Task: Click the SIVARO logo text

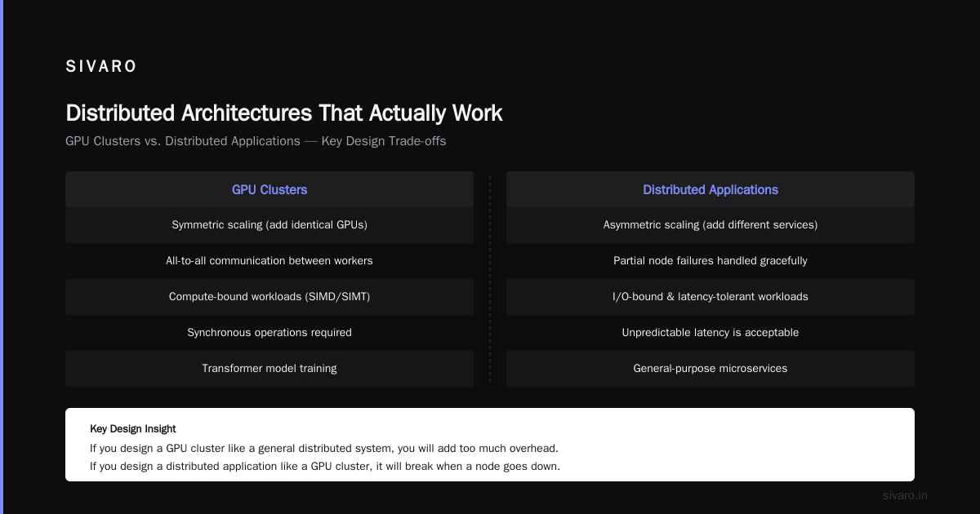Action: tap(101, 67)
